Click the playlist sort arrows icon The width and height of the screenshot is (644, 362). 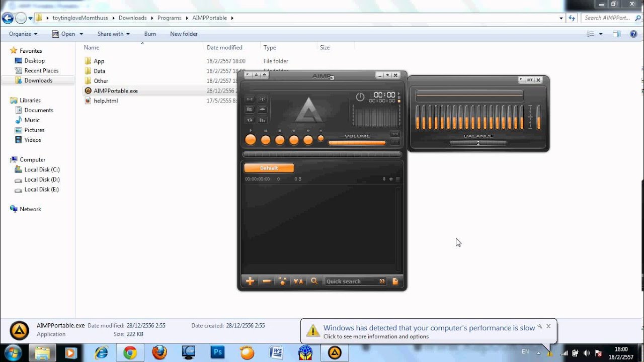[298, 281]
